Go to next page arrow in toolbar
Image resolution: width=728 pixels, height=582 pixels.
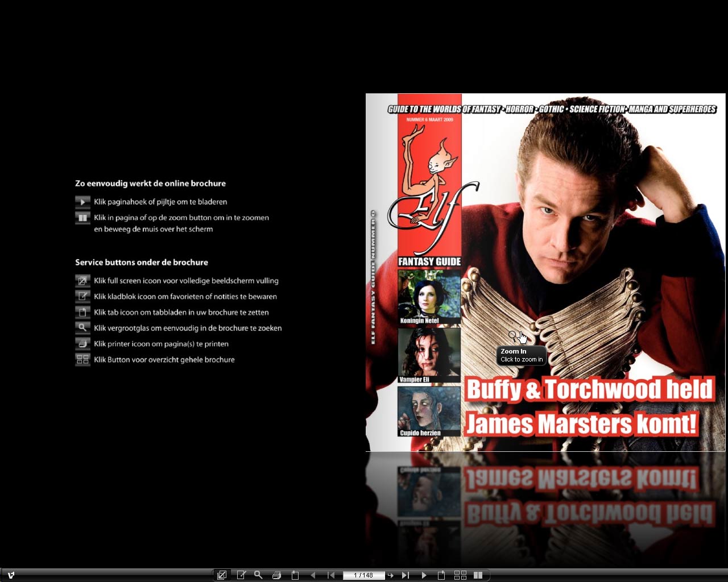[x=424, y=575]
